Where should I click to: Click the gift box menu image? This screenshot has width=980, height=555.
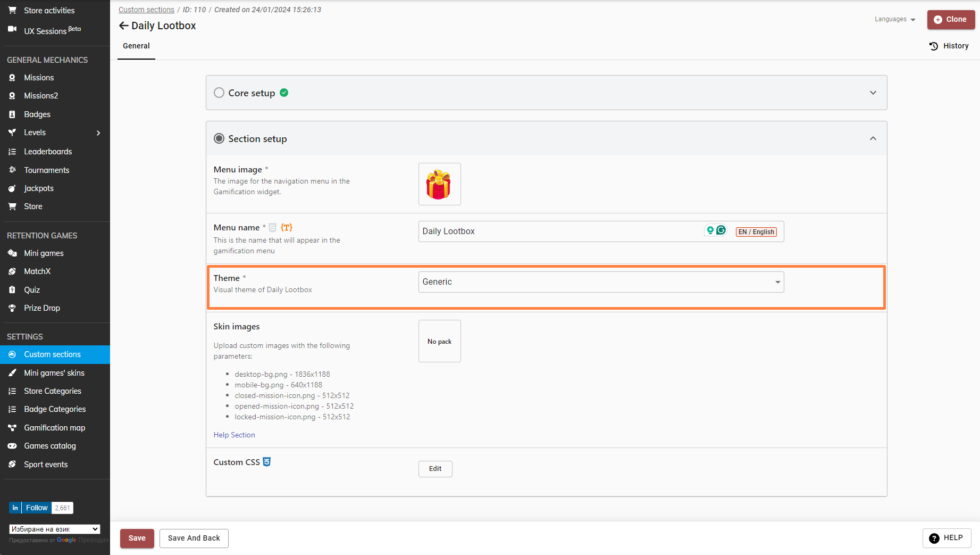pos(439,184)
